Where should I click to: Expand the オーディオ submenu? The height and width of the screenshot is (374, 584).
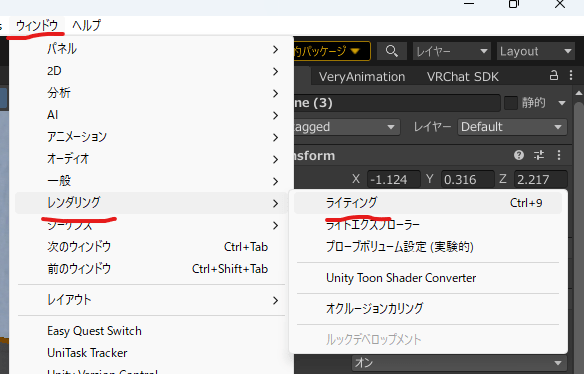click(151, 159)
